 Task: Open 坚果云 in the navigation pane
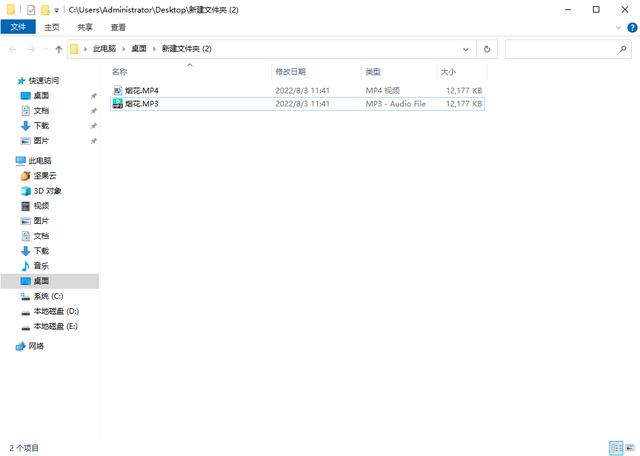(x=44, y=176)
